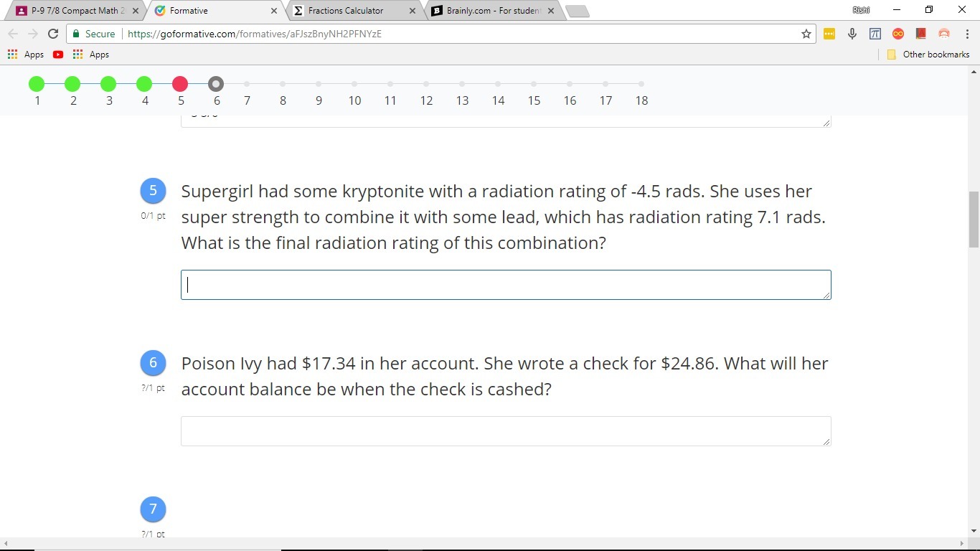Jump to question 11 in progress bar
The image size is (980, 551).
(x=390, y=85)
